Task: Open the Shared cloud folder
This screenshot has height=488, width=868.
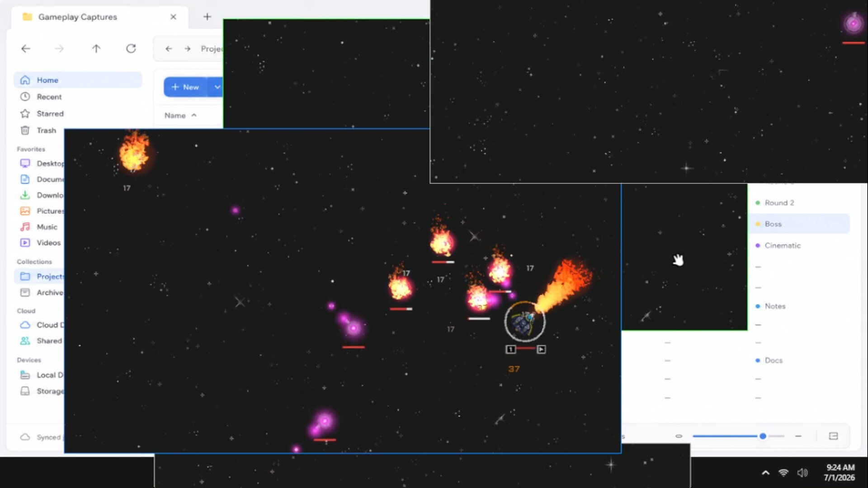Action: [42, 341]
